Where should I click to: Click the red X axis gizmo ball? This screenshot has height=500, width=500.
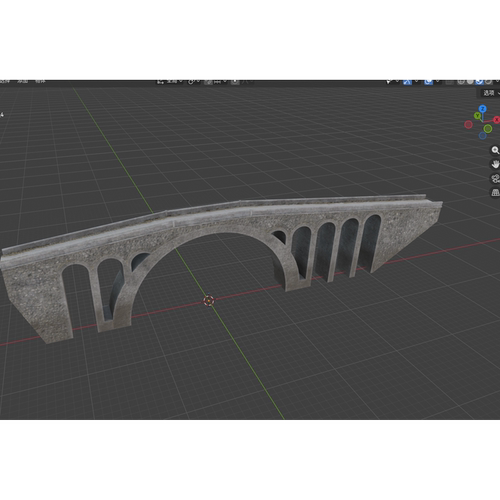(496, 119)
